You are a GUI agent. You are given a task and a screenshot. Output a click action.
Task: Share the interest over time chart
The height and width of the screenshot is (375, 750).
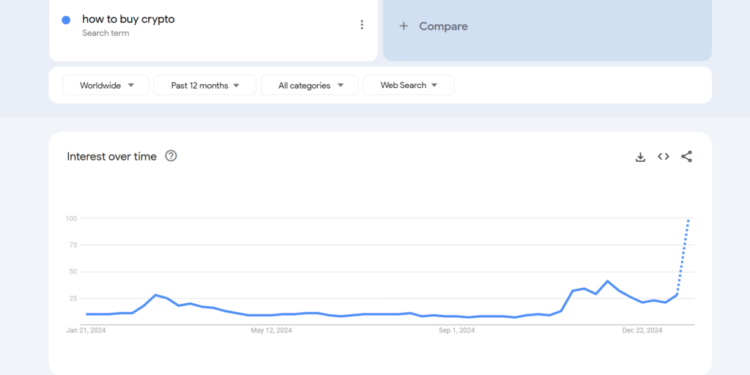pos(686,156)
